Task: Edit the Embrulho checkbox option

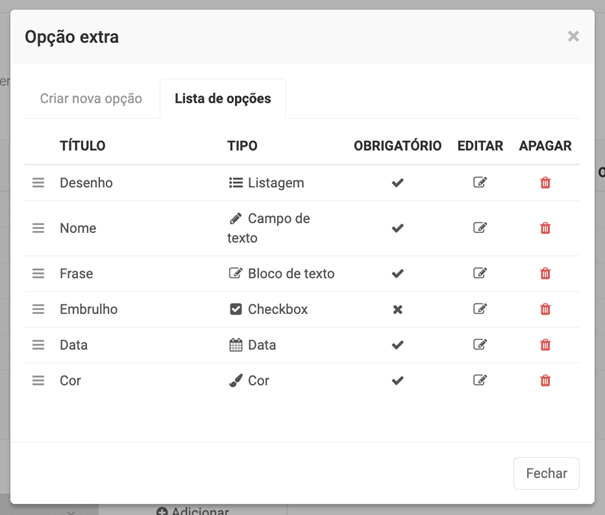Action: 480,309
